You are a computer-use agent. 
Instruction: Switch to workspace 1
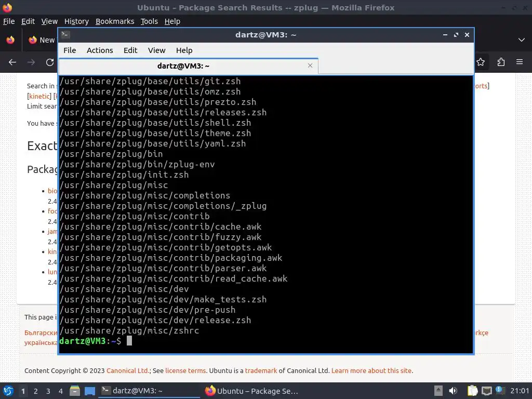23,391
